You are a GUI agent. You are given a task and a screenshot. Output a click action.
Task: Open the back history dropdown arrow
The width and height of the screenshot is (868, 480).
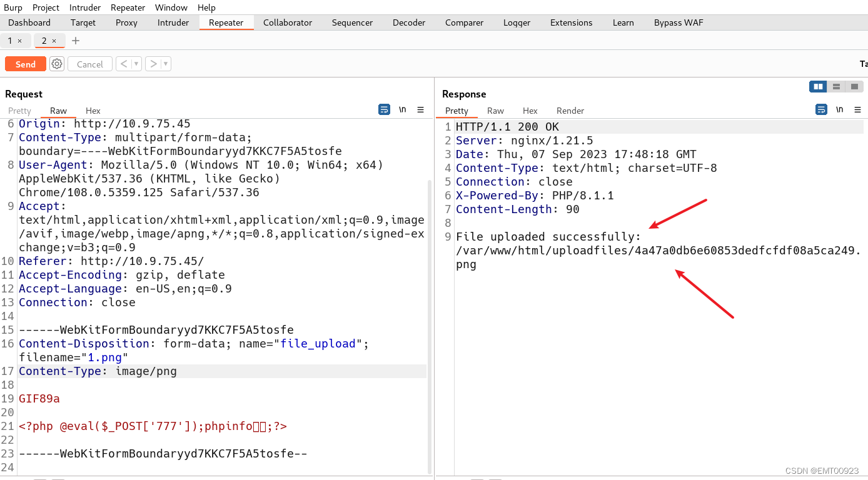tap(136, 64)
